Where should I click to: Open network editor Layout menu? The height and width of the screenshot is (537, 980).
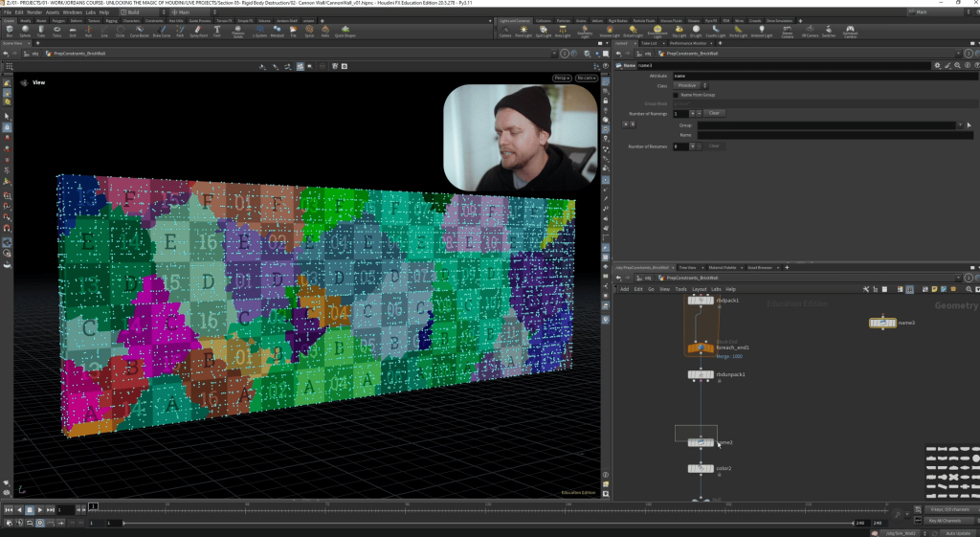(x=699, y=289)
